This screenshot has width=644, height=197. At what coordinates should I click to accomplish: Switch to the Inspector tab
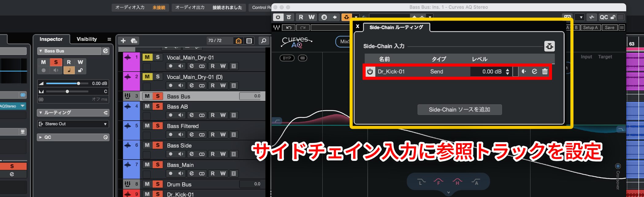click(51, 39)
